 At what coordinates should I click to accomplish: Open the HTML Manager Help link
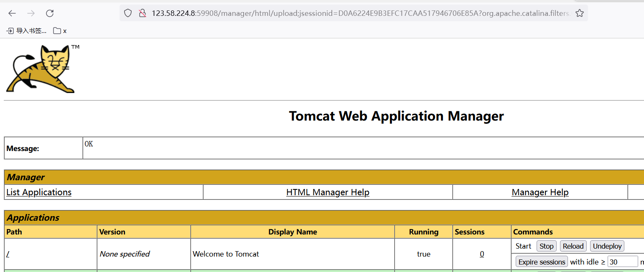(x=328, y=192)
